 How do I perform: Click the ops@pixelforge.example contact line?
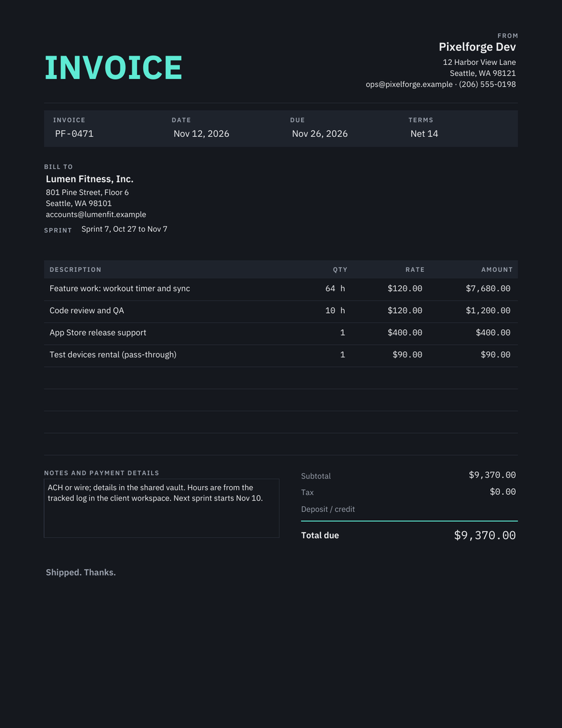point(440,84)
